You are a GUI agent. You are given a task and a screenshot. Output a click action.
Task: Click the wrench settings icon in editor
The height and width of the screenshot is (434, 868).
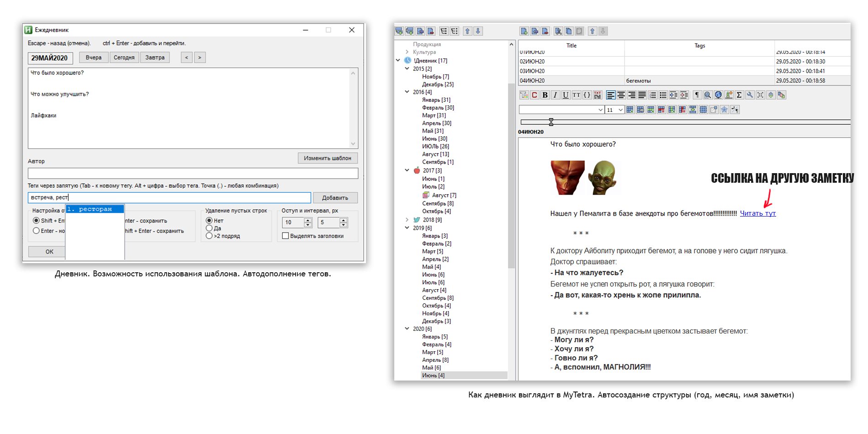[x=750, y=95]
